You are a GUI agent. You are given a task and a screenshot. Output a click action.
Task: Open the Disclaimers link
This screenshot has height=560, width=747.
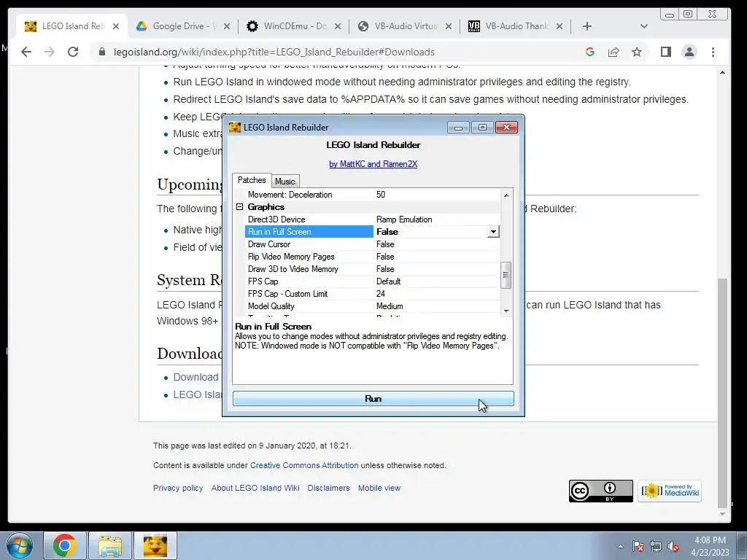pyautogui.click(x=328, y=488)
